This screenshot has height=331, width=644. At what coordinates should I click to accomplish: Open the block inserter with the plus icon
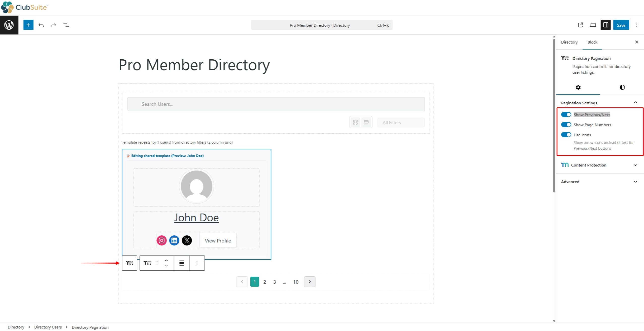point(28,25)
